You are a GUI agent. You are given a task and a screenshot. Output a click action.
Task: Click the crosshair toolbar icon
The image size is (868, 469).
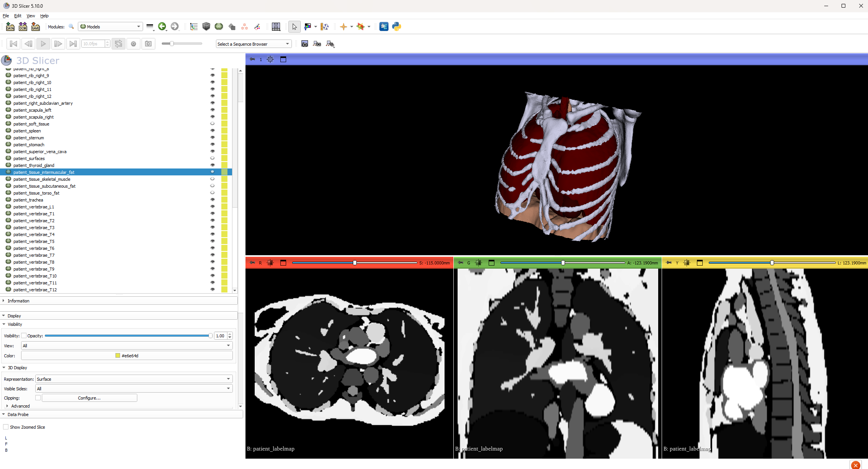[x=343, y=26]
